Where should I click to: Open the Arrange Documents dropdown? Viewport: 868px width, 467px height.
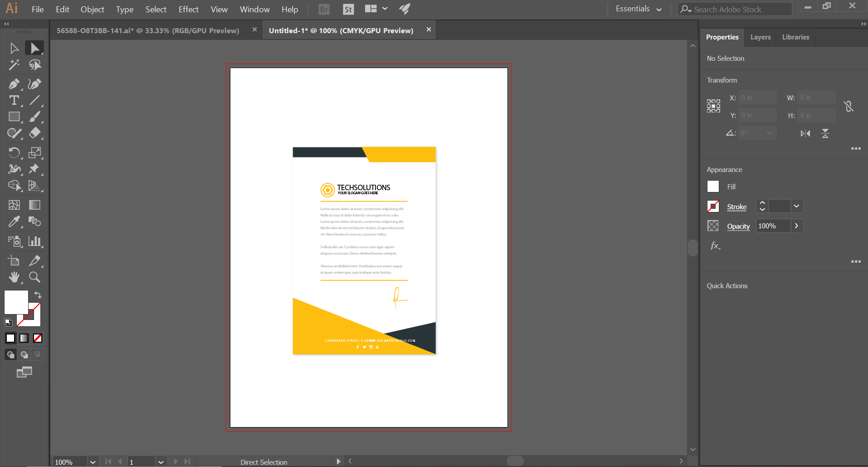click(x=376, y=9)
